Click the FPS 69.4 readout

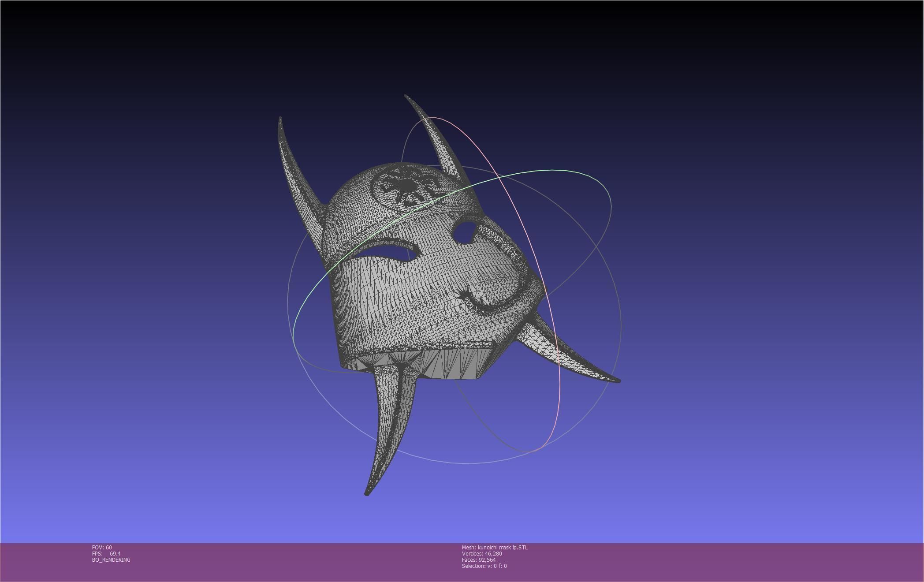coord(106,553)
